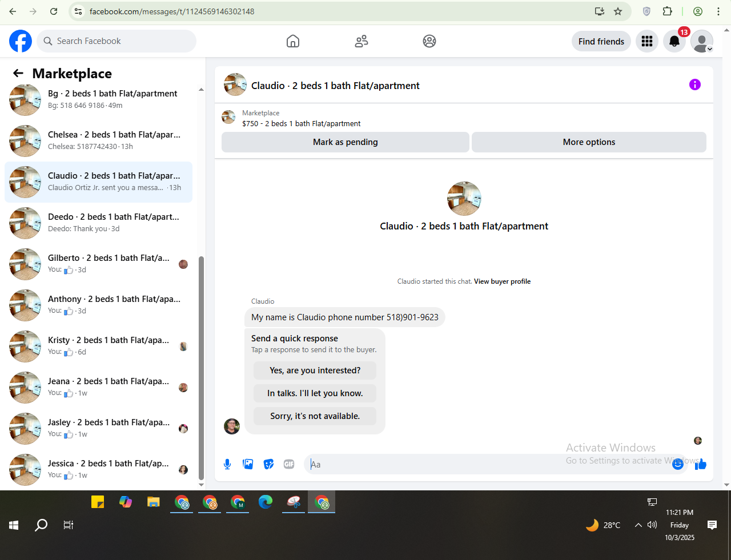Open View buyer profile link
This screenshot has width=731, height=560.
(502, 281)
